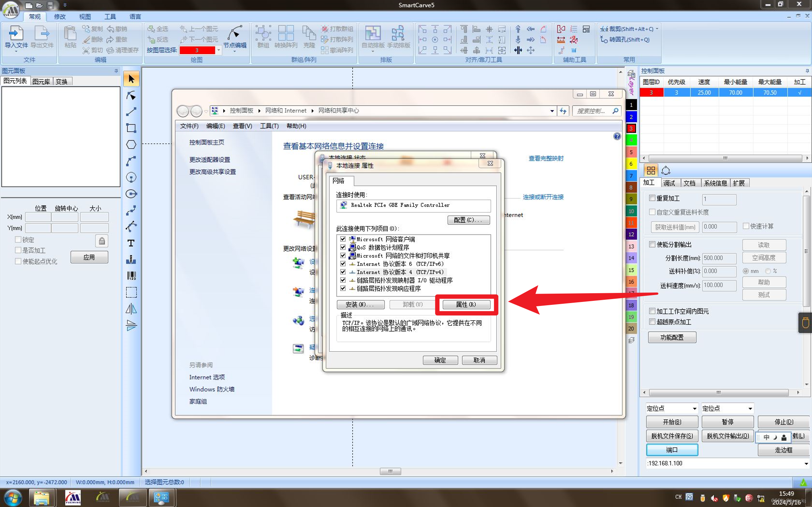Screen dimensions: 812x507
Task: Expand the Auto Nesting dropdown arrow
Action: tap(373, 52)
